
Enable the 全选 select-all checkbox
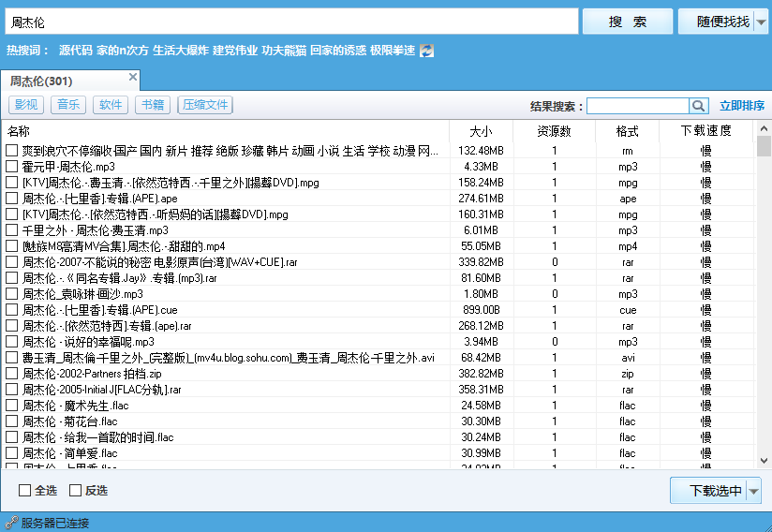(24, 490)
